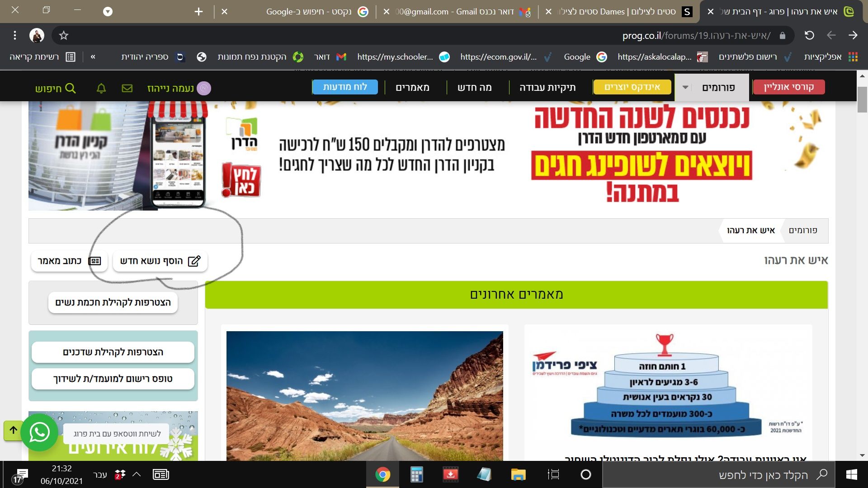Click the פורומים breadcrumb link
This screenshot has width=868, height=488.
801,230
